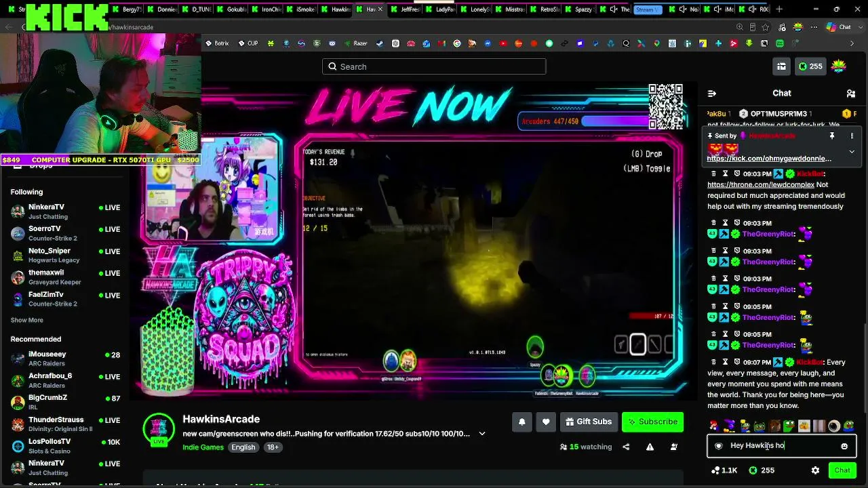Subscribe to HawkinsArcade

[652, 422]
